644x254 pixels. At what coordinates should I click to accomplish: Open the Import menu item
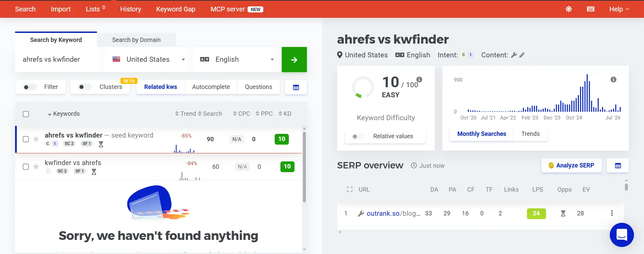61,9
